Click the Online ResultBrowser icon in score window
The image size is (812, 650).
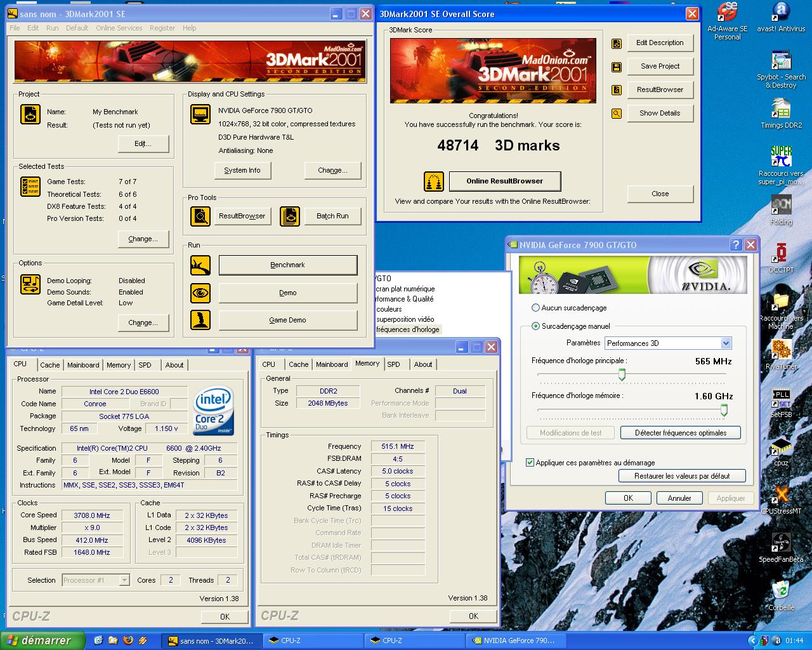click(x=434, y=182)
